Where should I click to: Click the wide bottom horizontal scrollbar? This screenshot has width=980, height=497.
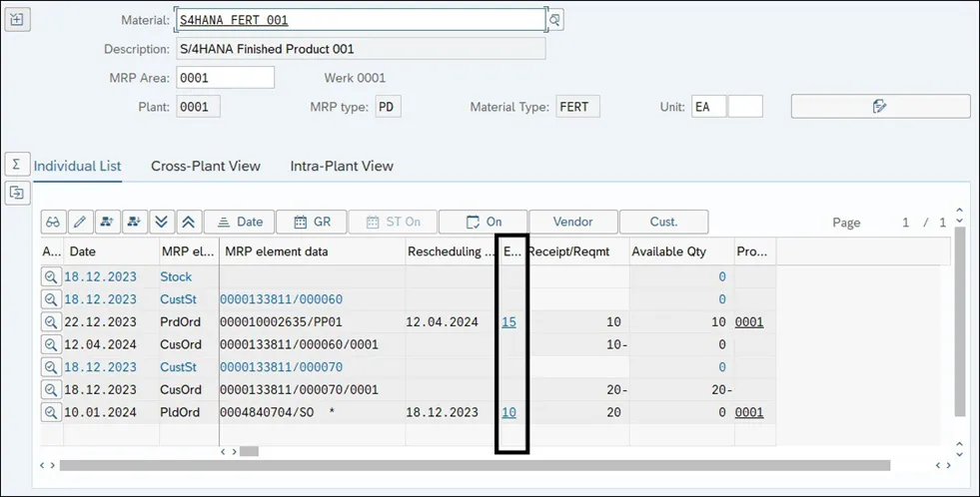point(475,465)
